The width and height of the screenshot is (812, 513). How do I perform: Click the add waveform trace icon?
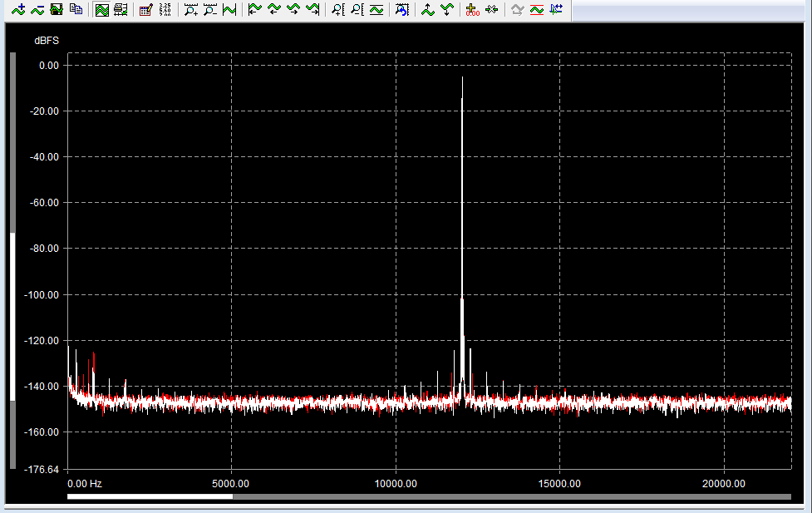(x=18, y=9)
